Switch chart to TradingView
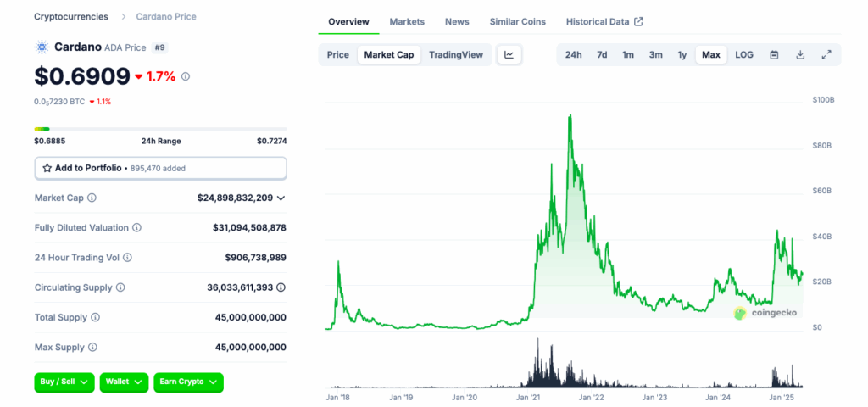Screen dimensions: 868x407 pos(456,55)
